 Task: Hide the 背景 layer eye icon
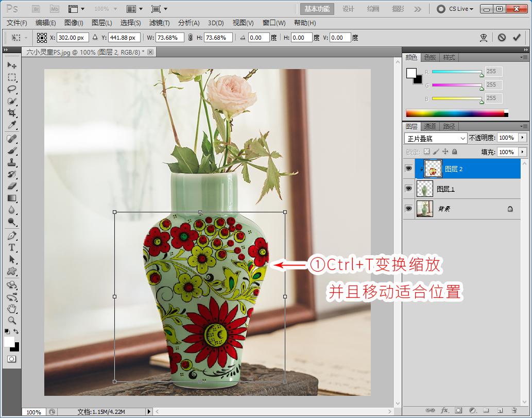408,209
